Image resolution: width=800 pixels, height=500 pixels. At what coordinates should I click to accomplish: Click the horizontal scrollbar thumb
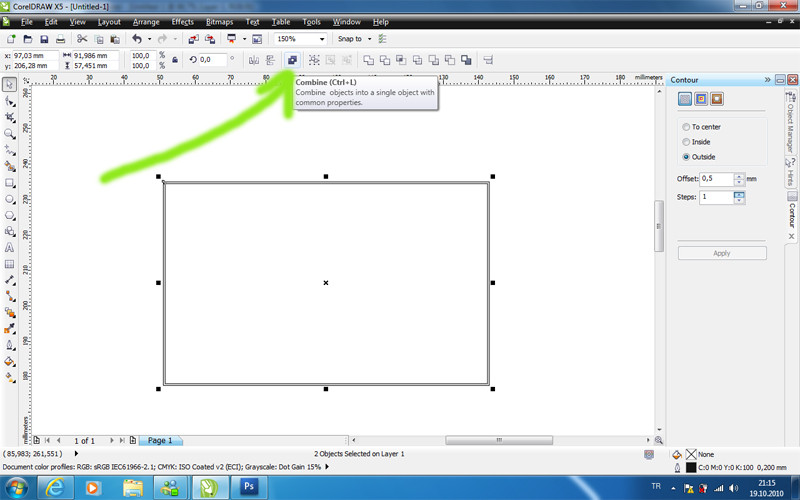499,440
